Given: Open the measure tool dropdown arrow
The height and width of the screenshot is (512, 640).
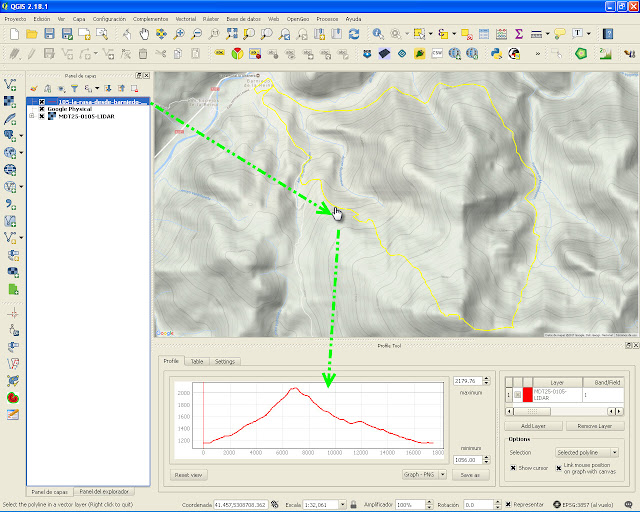Looking at the screenshot, I should click(547, 34).
